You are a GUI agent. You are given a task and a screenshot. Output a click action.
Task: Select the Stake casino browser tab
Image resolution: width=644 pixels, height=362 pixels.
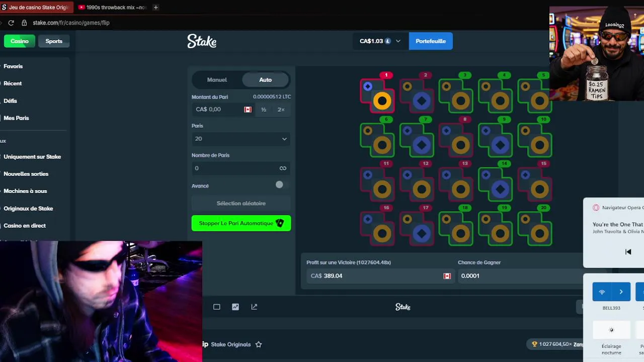coord(36,7)
